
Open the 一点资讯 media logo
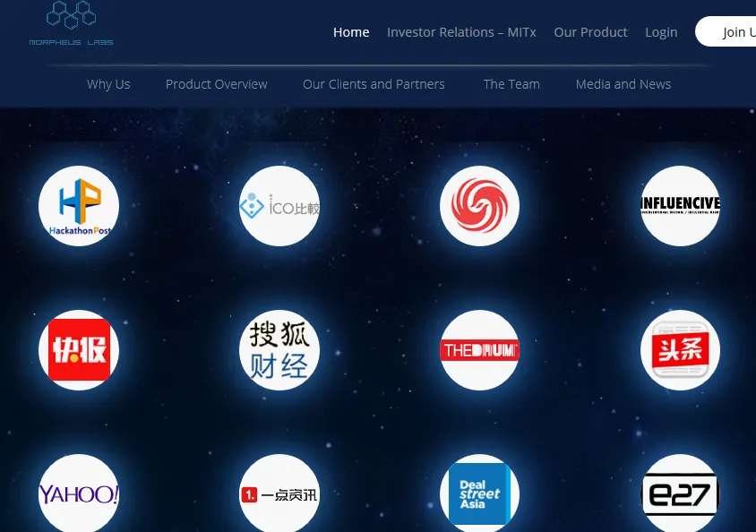pos(279,493)
